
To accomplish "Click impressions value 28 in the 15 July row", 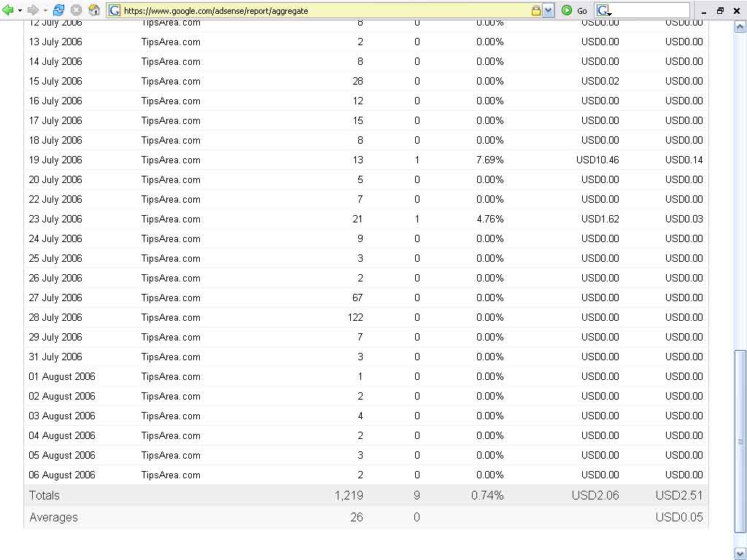I will point(357,82).
